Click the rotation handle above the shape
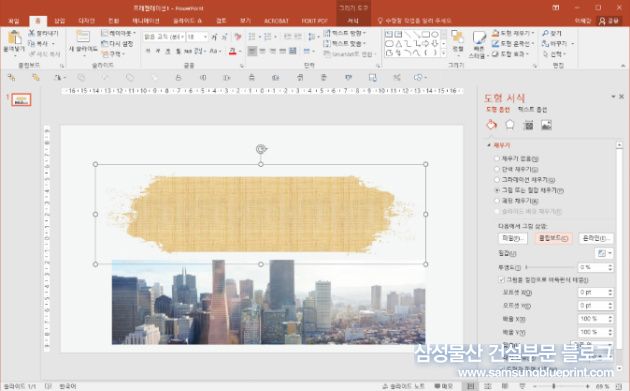 pyautogui.click(x=261, y=149)
